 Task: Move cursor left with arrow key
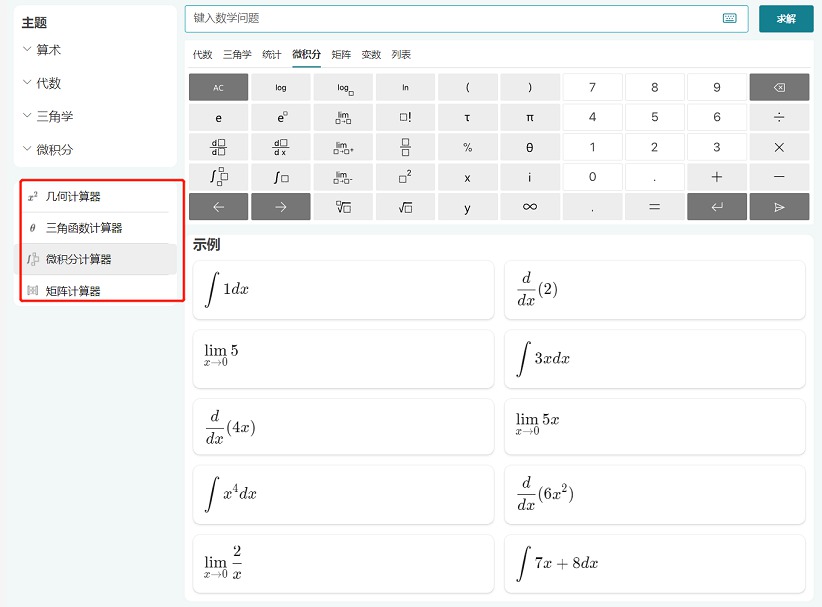pyautogui.click(x=219, y=208)
